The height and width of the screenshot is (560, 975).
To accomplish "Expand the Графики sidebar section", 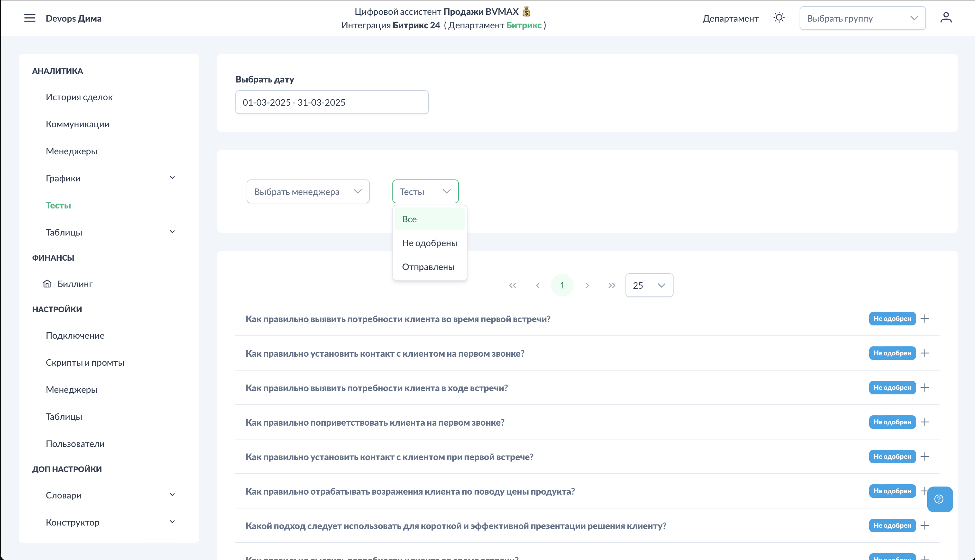I will pos(172,178).
